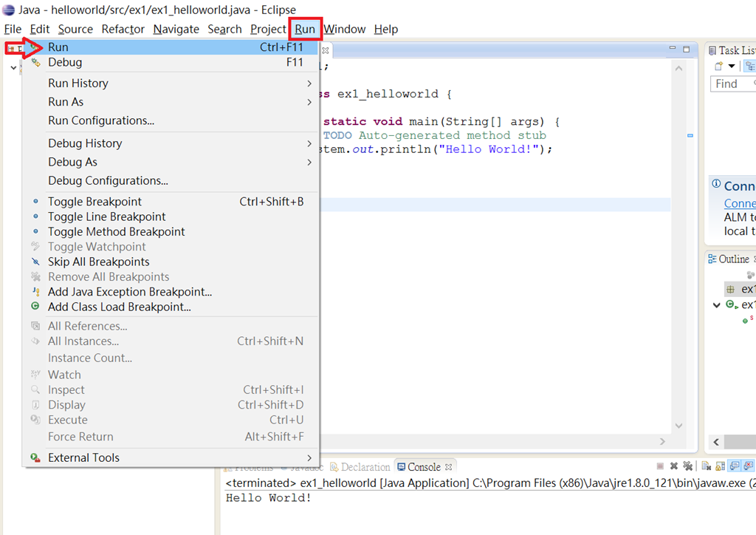
Task: Choose Add Java Exception Breakpoint
Action: (171, 292)
